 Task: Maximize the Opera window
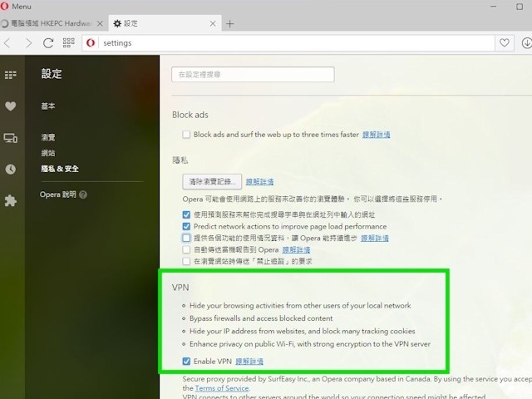pos(520,7)
